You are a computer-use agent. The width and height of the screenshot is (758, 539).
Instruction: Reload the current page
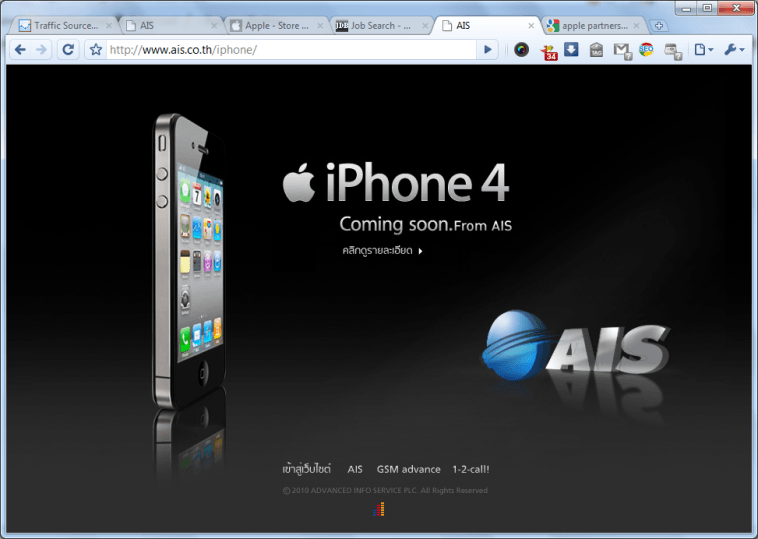click(x=68, y=49)
